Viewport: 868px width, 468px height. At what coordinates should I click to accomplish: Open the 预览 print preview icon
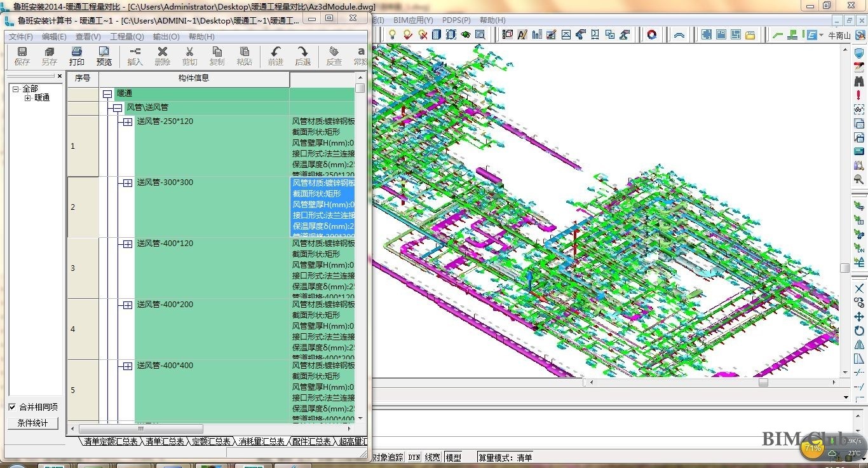pyautogui.click(x=104, y=52)
